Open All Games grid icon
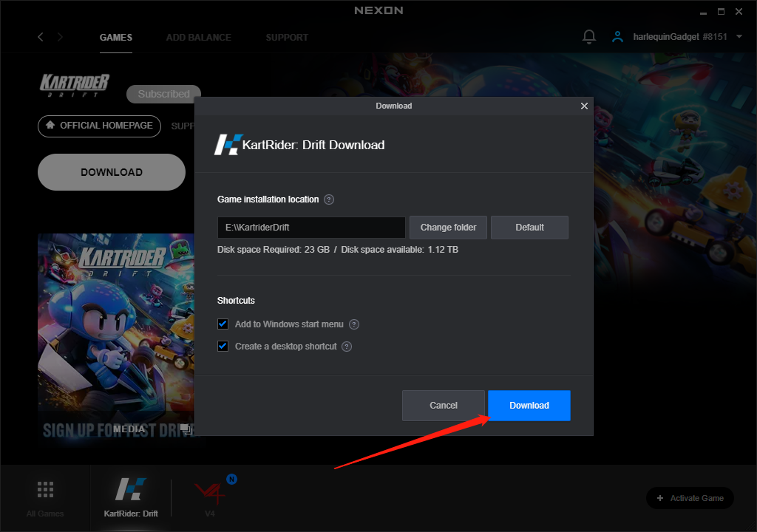 [x=45, y=490]
